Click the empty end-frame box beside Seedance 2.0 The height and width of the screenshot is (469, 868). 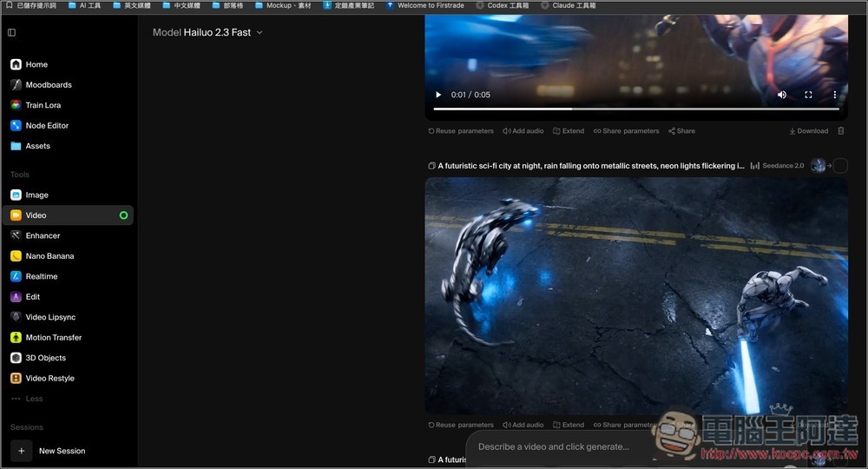coord(840,165)
